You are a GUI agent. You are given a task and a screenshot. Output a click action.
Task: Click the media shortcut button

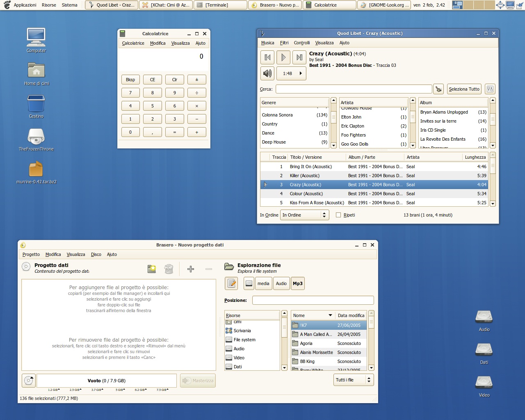coord(263,283)
